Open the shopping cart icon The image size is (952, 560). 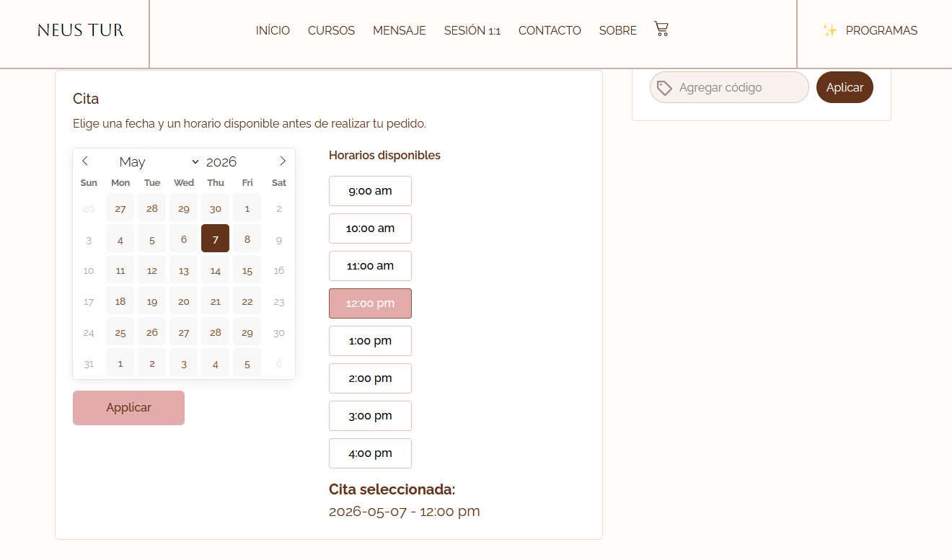(x=661, y=29)
